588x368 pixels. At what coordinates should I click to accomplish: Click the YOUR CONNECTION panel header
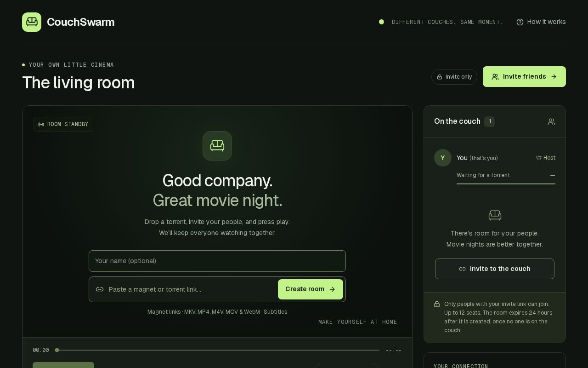[x=461, y=366]
